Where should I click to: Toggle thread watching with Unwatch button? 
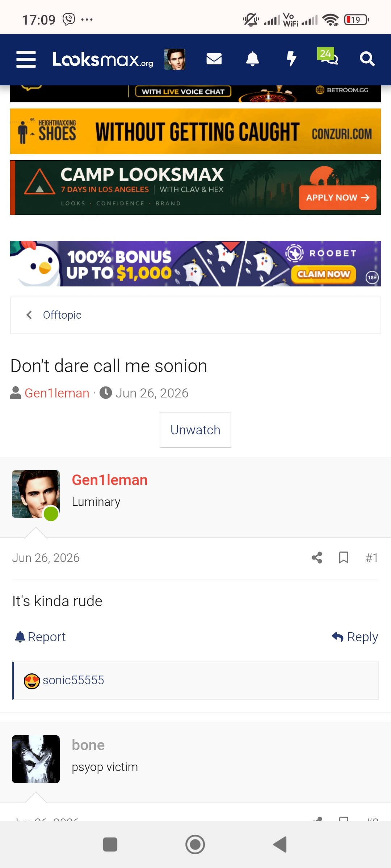(195, 430)
